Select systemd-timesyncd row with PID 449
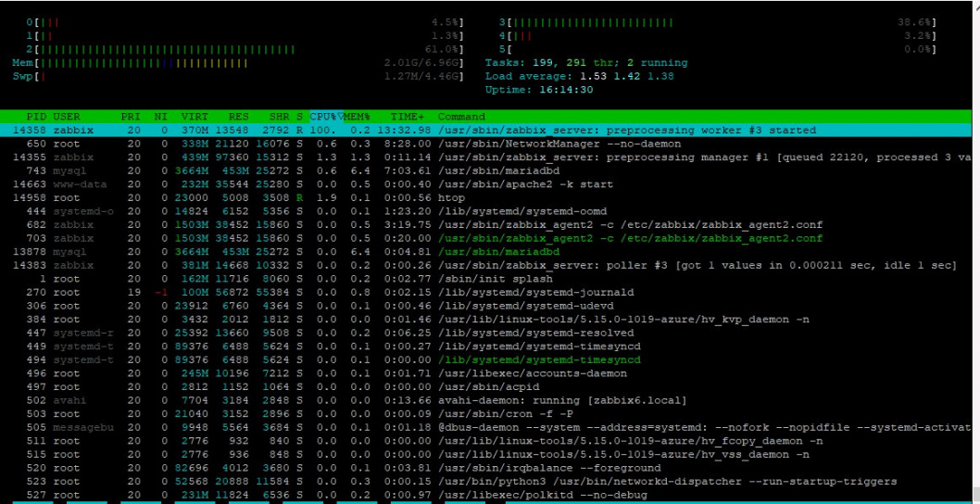This screenshot has width=980, height=504. [x=486, y=346]
